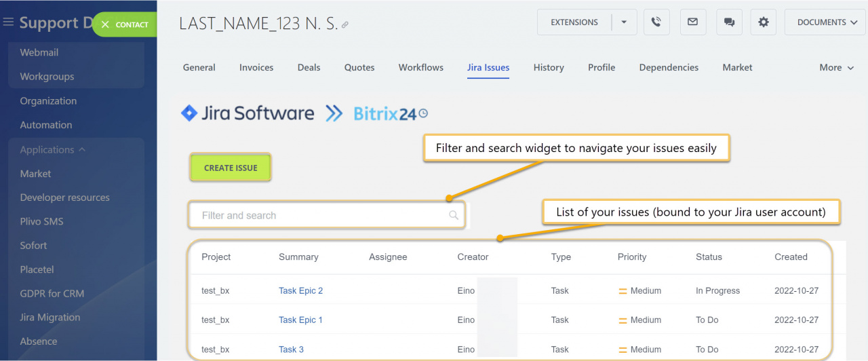Collapse the Applications sidebar section
The width and height of the screenshot is (868, 361).
pyautogui.click(x=53, y=149)
